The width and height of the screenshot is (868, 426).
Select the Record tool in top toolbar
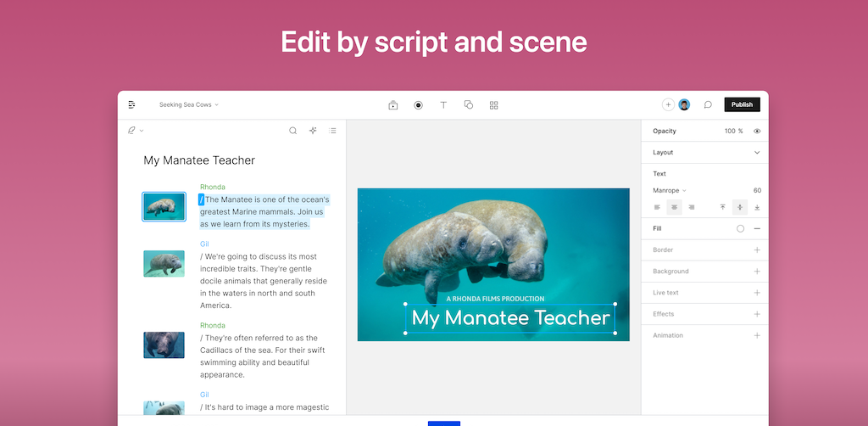(418, 105)
